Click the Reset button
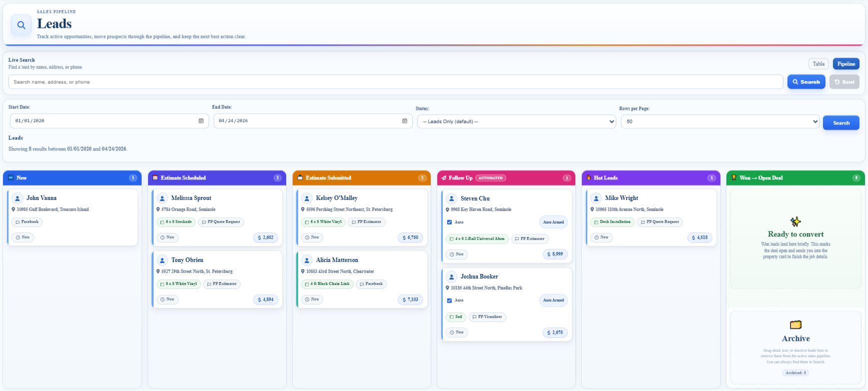Viewport: 868px width, 391px height. tap(844, 82)
